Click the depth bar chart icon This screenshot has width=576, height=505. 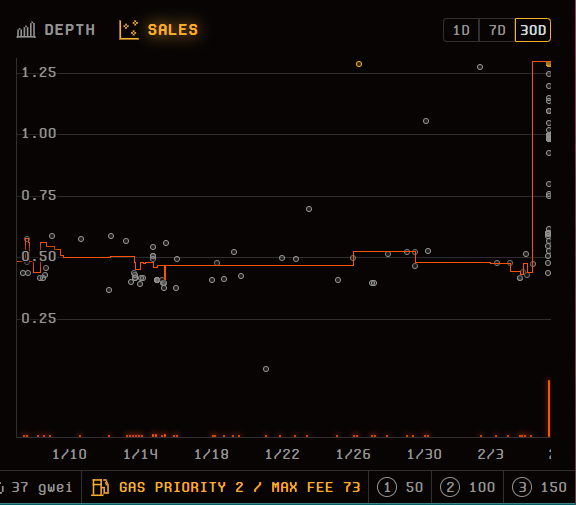pos(26,30)
